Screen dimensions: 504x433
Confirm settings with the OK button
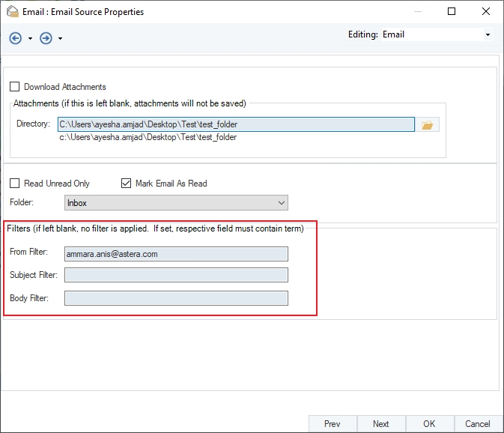point(429,424)
